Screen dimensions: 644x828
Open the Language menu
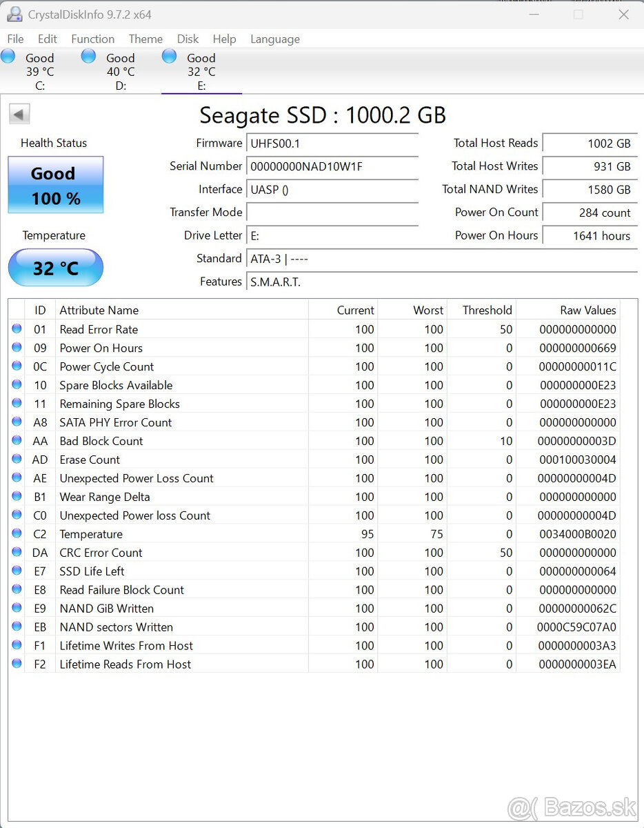point(274,39)
